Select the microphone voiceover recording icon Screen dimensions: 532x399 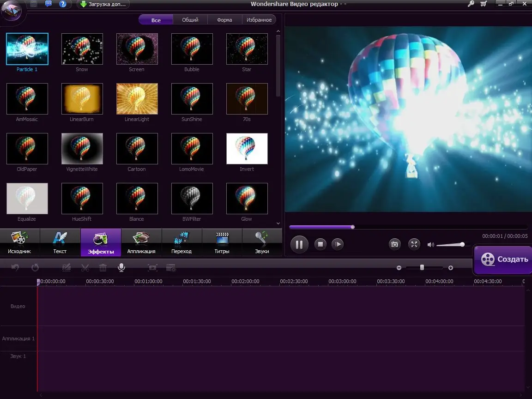point(121,267)
